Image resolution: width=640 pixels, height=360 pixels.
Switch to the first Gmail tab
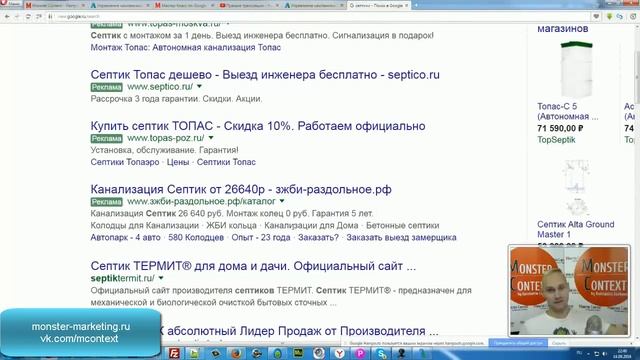click(x=54, y=5)
